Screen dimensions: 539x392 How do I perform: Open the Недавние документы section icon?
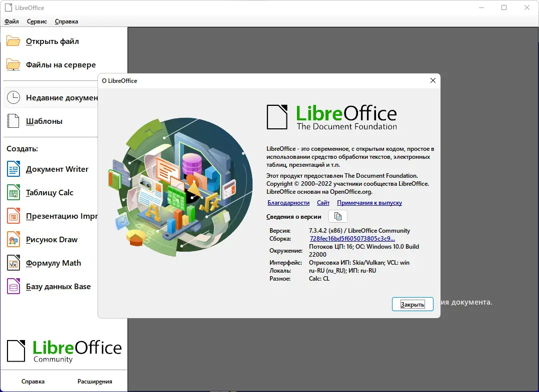coord(12,97)
